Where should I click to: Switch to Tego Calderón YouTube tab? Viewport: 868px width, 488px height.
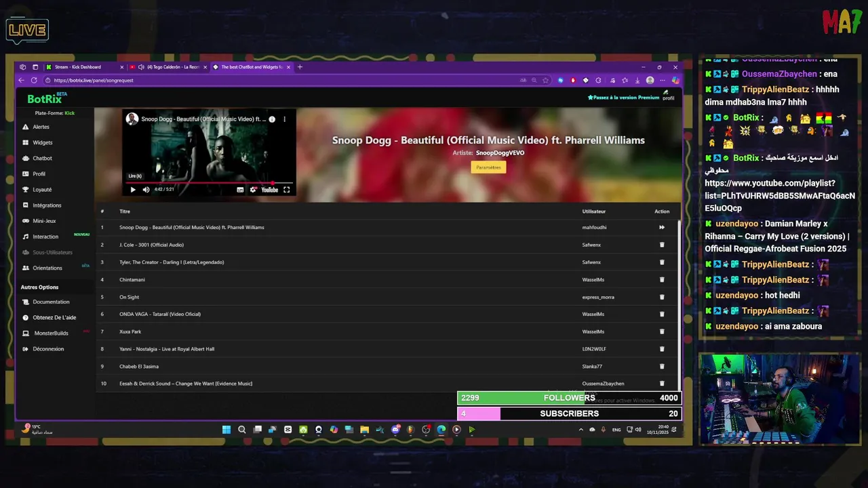[169, 67]
